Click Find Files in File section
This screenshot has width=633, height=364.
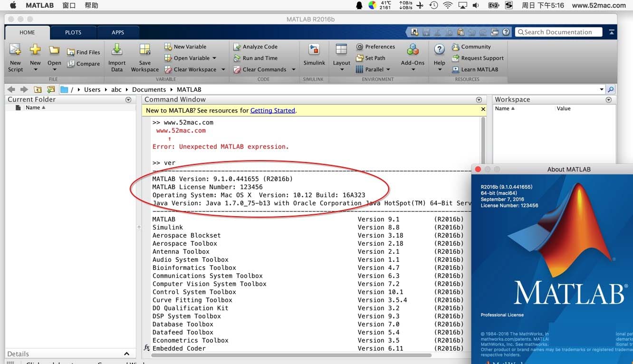(84, 52)
